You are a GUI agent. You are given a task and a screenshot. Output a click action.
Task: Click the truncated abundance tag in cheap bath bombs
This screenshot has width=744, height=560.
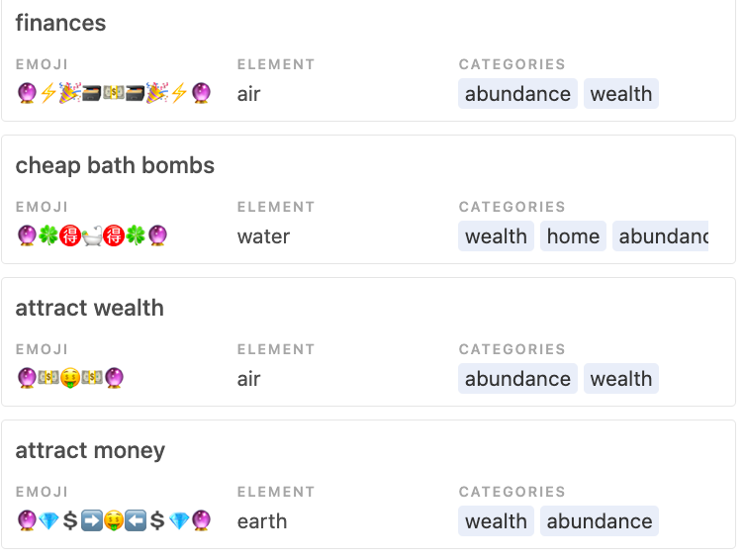tap(661, 235)
